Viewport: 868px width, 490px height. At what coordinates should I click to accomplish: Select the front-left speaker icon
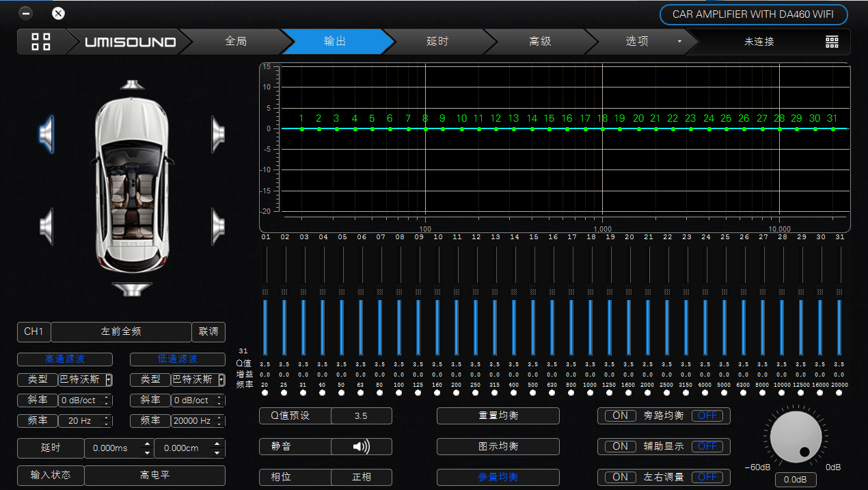46,134
